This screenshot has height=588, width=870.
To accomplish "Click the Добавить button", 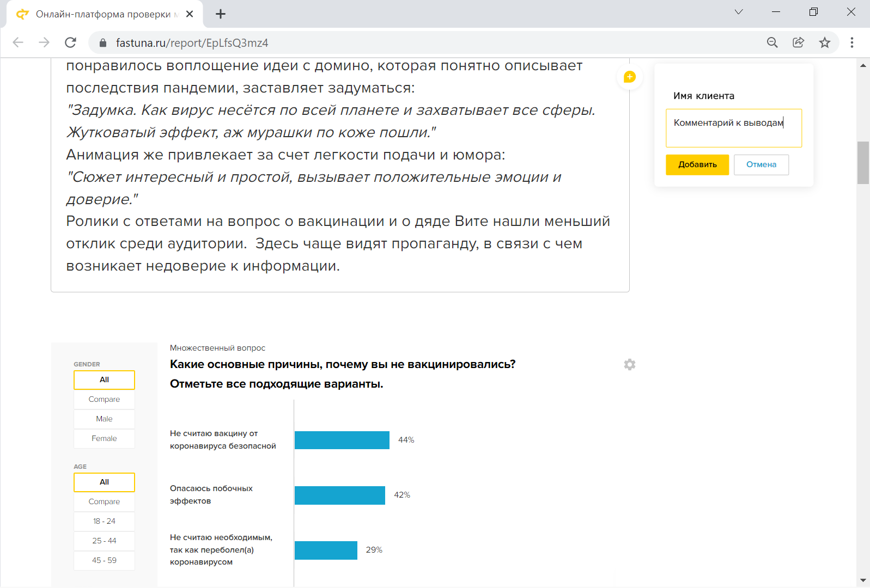I will (x=697, y=165).
